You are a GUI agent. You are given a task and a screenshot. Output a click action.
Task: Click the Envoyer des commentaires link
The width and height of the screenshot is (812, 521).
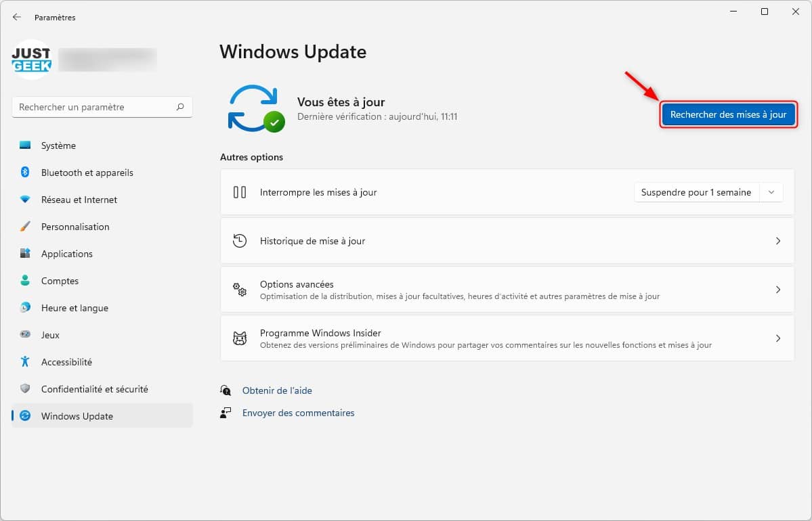[298, 412]
